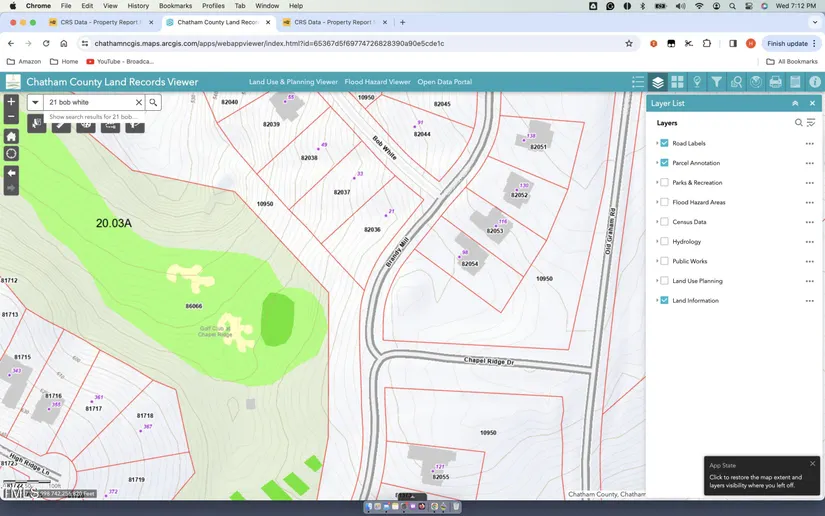Click the About info icon
The height and width of the screenshot is (516, 825).
(x=815, y=82)
